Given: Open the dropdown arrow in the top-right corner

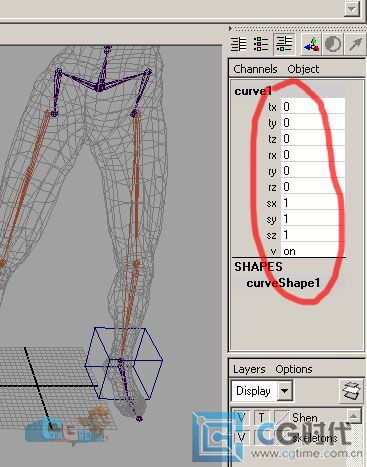Looking at the screenshot, I should coord(352,8).
